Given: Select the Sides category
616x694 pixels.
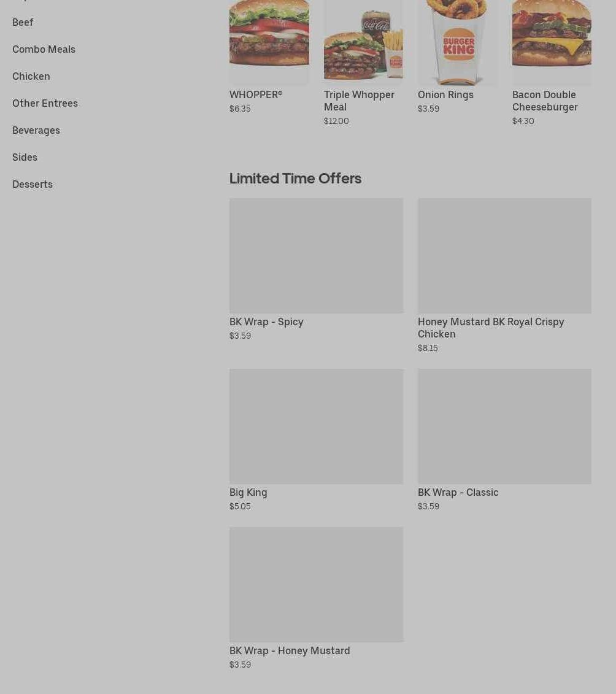Looking at the screenshot, I should (x=25, y=158).
